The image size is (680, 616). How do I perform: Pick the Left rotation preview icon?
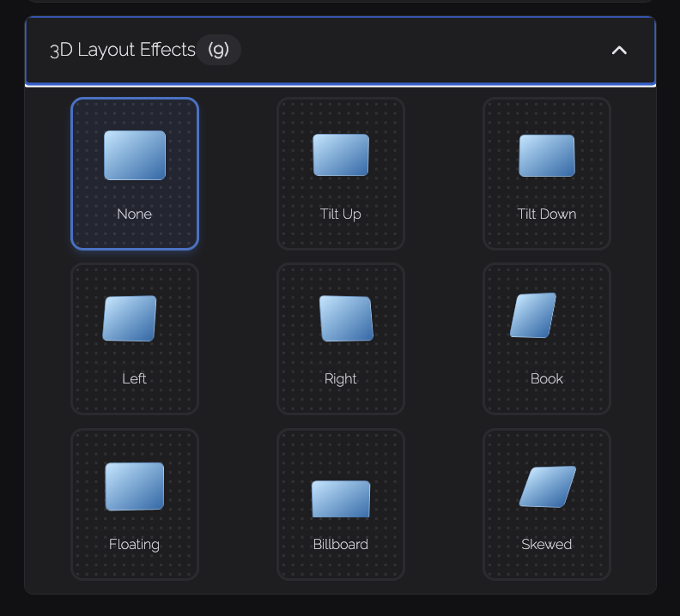point(130,318)
